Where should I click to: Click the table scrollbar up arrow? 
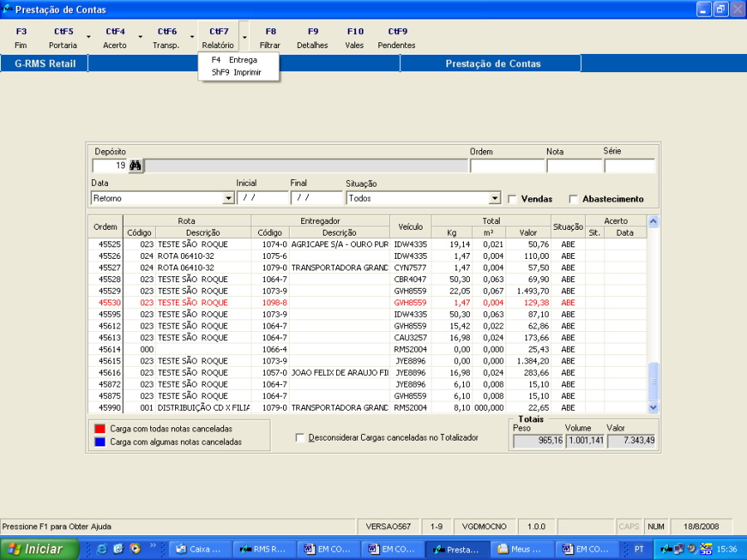[x=653, y=221]
